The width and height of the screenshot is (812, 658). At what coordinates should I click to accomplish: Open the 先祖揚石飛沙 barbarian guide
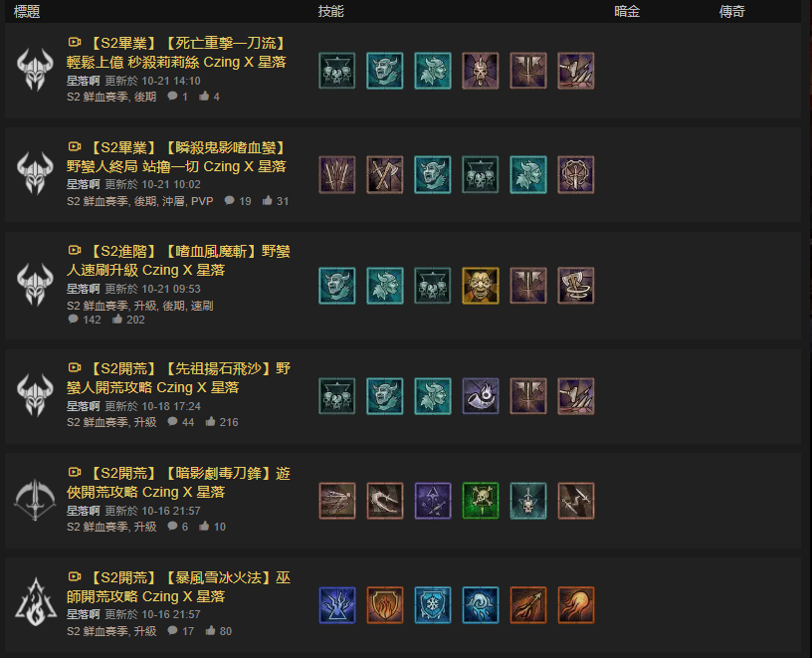(x=179, y=377)
